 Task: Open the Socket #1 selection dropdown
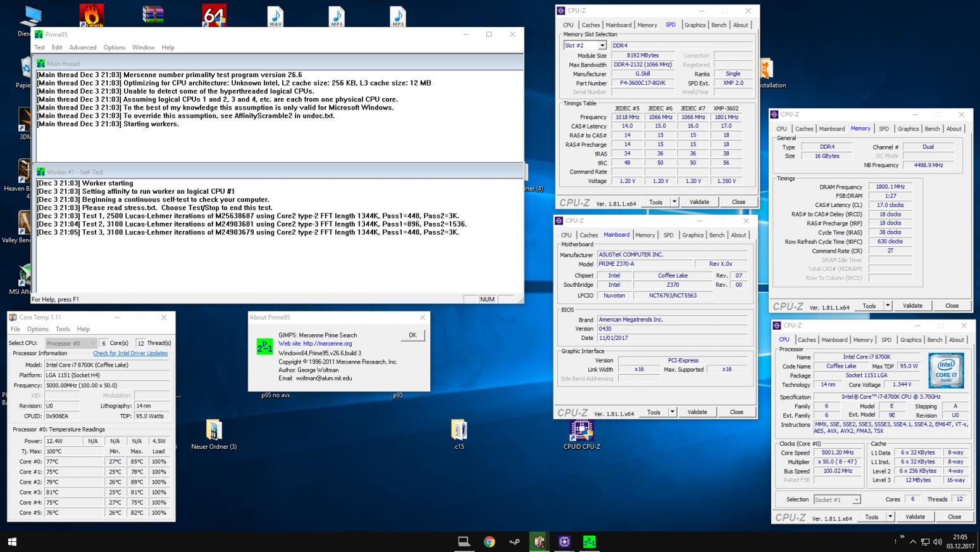(x=857, y=499)
